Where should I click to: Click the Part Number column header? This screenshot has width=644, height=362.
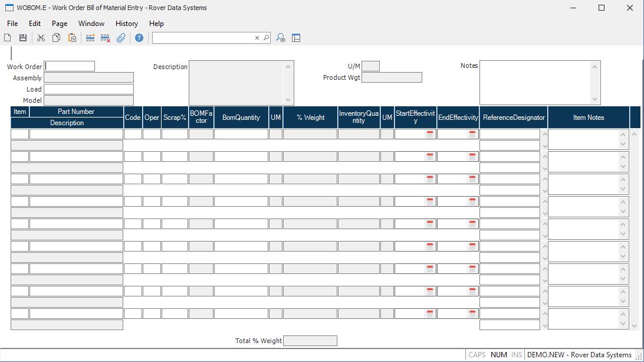click(x=76, y=112)
